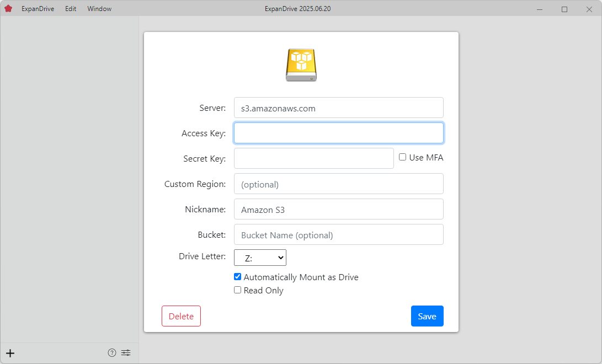602x364 pixels.
Task: Click the Bucket Name field
Action: [x=339, y=234]
